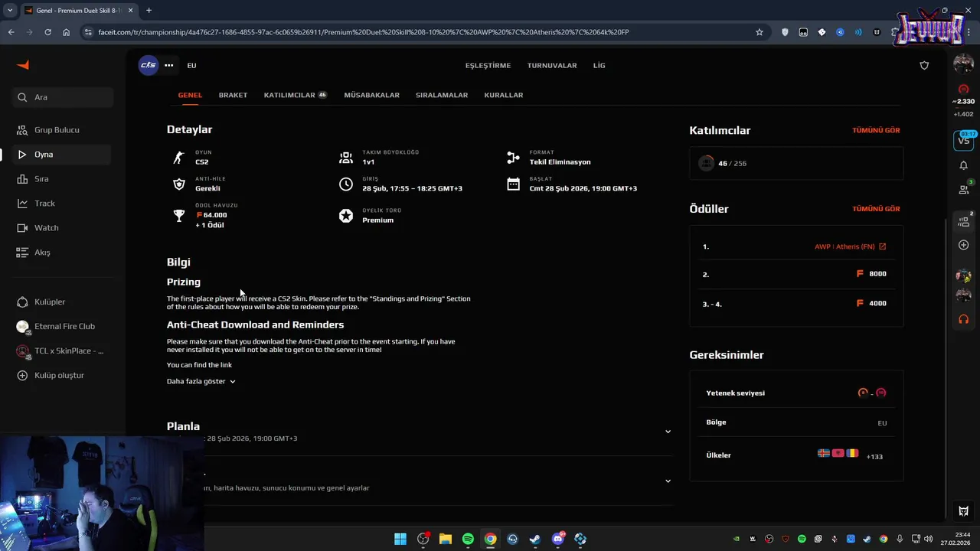
Task: Click the ELO skill level icon
Action: [x=963, y=90]
